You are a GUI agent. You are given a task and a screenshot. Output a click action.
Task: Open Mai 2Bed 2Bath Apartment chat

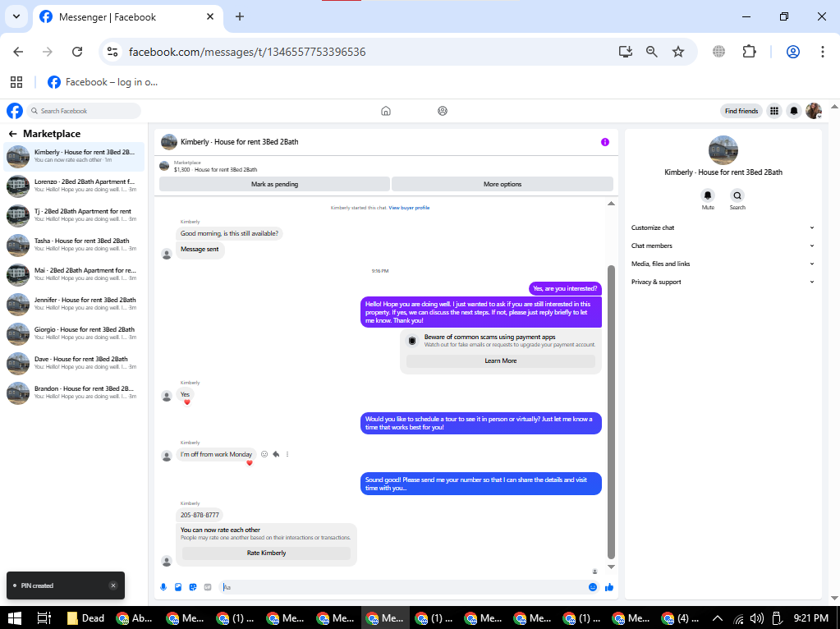point(74,274)
